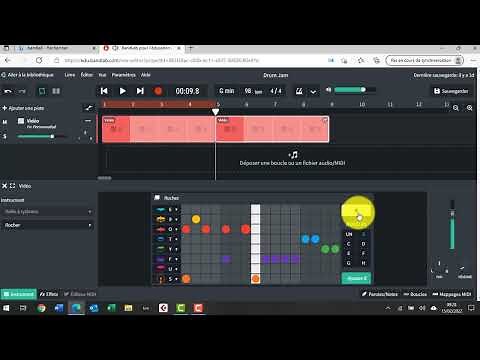Viewport: 480px width, 360px height.
Task: Click the blue drum instrument icon
Action: 161,239
